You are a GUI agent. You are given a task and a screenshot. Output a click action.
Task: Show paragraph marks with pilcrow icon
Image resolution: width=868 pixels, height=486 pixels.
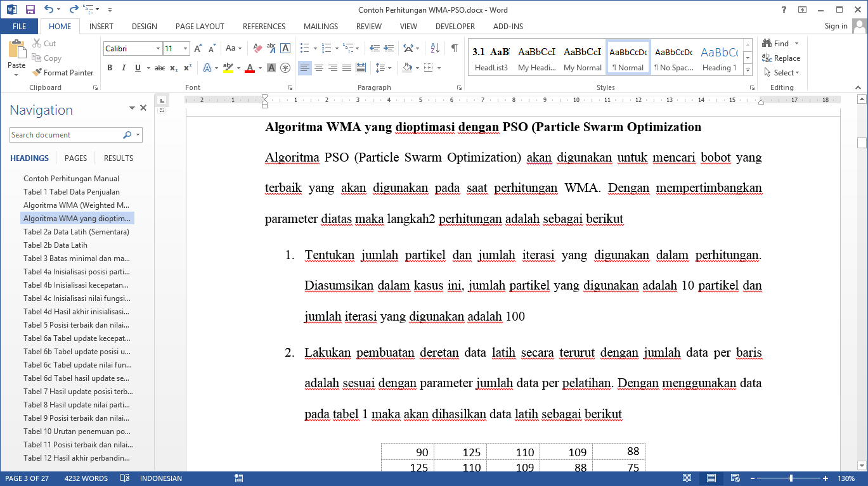click(x=455, y=48)
